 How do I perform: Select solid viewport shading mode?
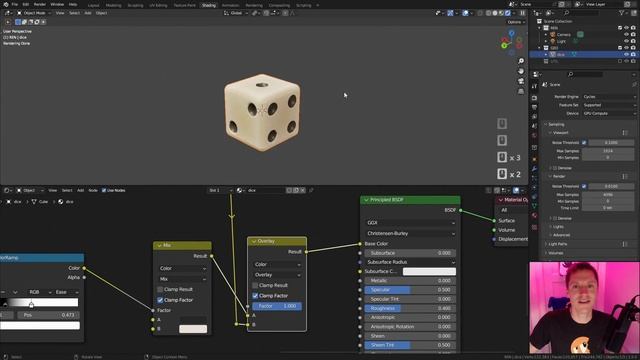point(495,13)
